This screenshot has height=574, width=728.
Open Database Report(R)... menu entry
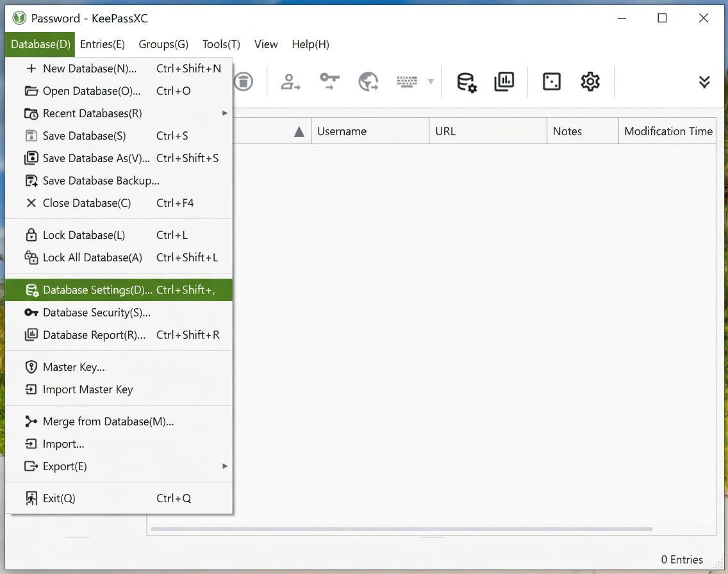click(119, 335)
